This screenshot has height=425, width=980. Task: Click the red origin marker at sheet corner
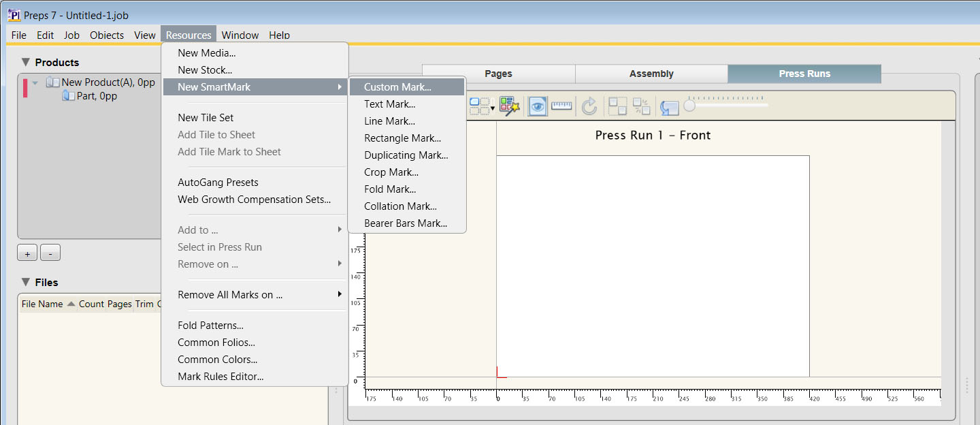point(501,372)
